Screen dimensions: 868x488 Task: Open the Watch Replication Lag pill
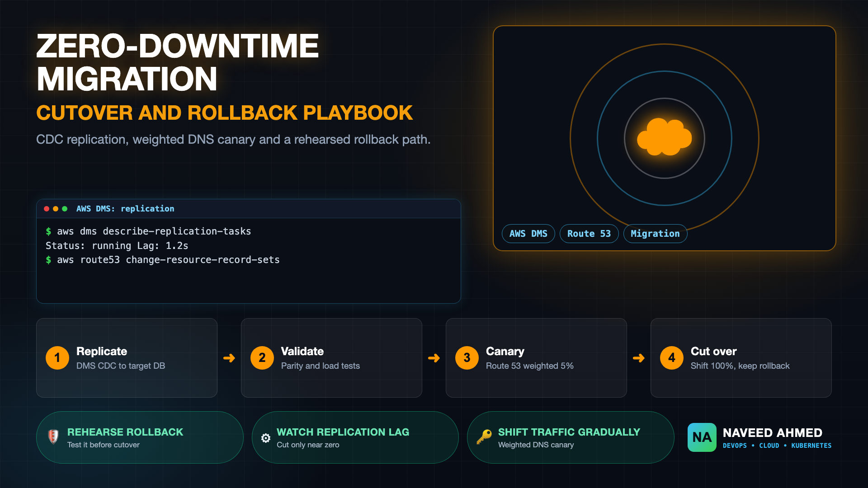pyautogui.click(x=355, y=437)
